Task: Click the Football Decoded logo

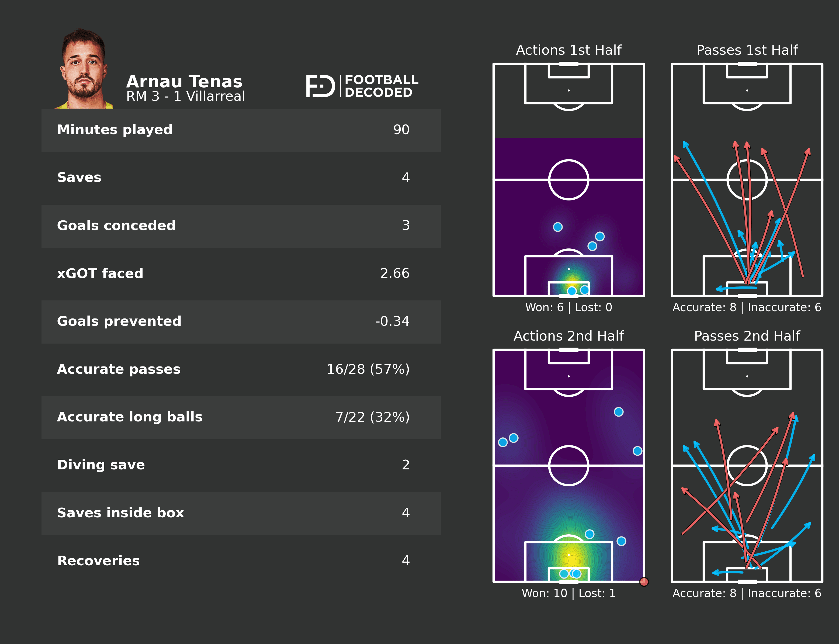Action: point(362,86)
